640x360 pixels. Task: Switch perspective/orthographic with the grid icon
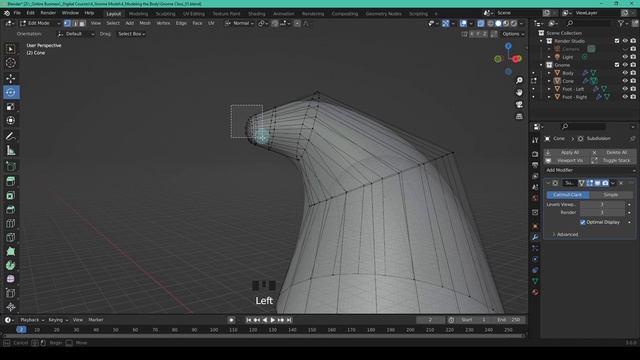click(x=519, y=116)
